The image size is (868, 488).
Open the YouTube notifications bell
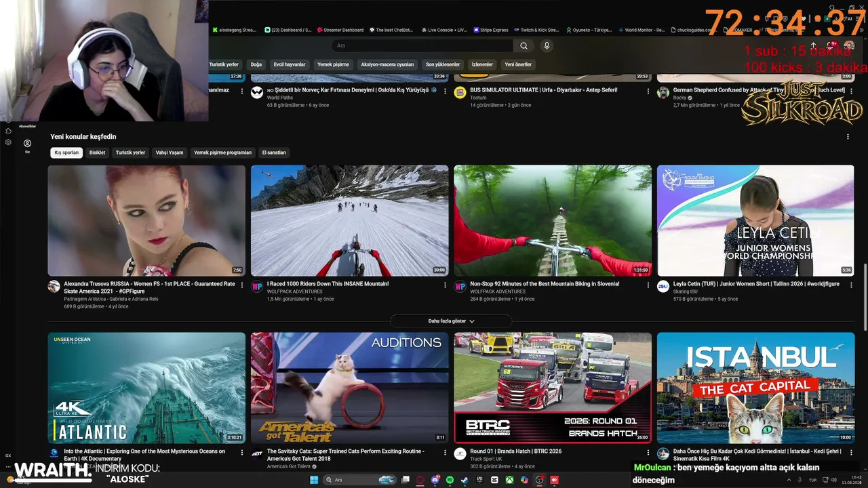(831, 45)
